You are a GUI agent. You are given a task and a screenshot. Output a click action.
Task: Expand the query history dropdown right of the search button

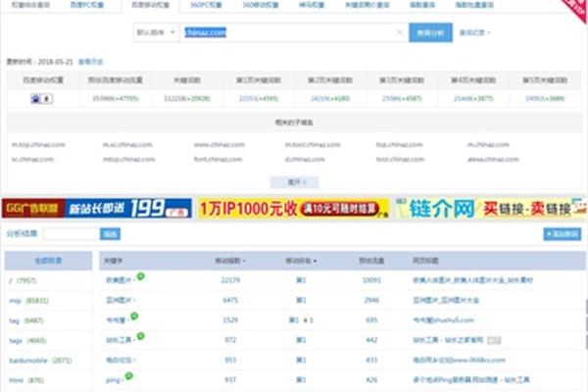pyautogui.click(x=474, y=32)
